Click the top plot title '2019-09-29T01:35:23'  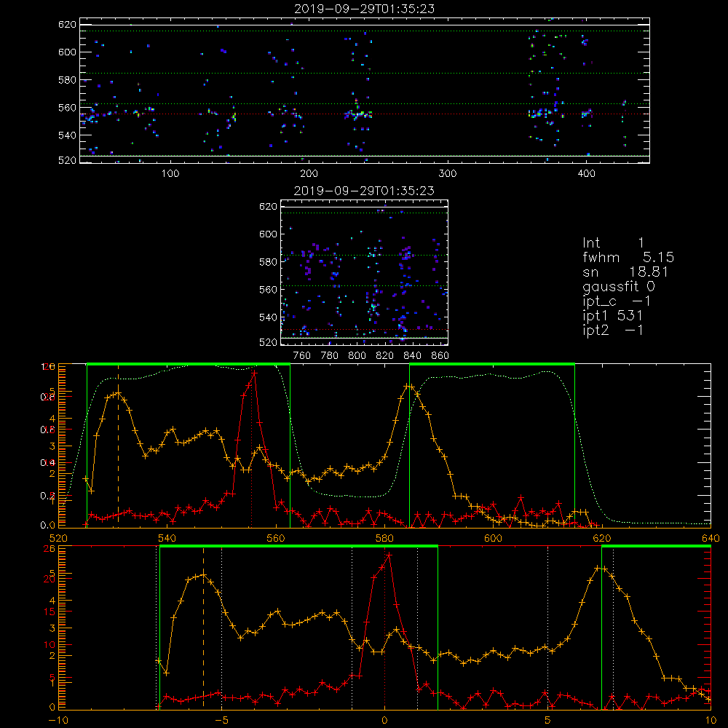(364, 9)
